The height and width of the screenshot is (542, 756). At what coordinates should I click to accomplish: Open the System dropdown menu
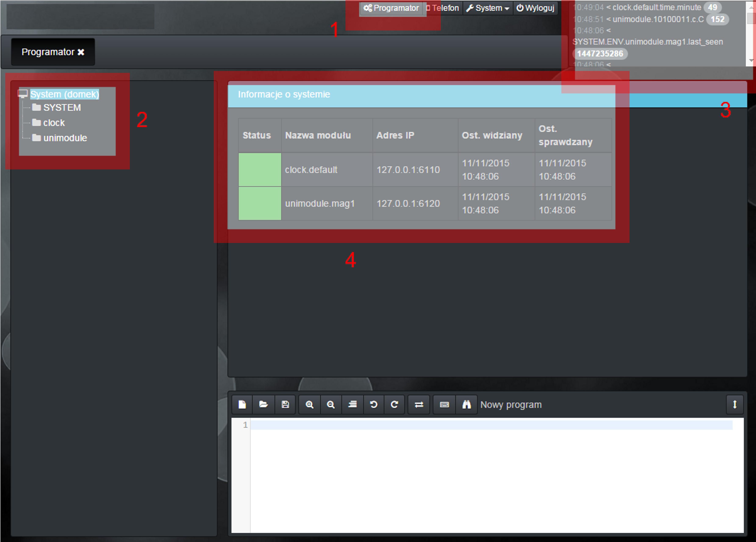pos(488,8)
